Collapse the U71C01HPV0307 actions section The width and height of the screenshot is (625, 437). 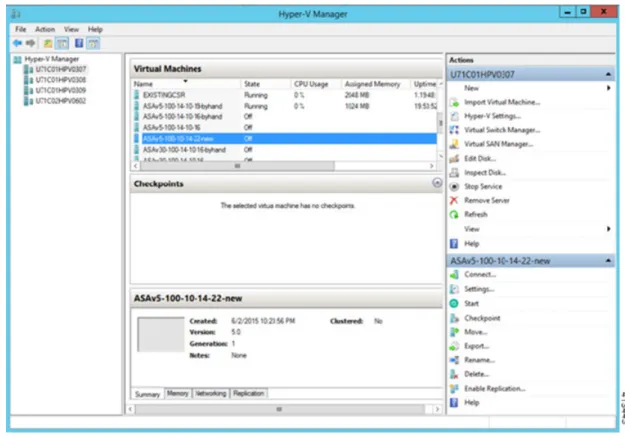(x=608, y=75)
